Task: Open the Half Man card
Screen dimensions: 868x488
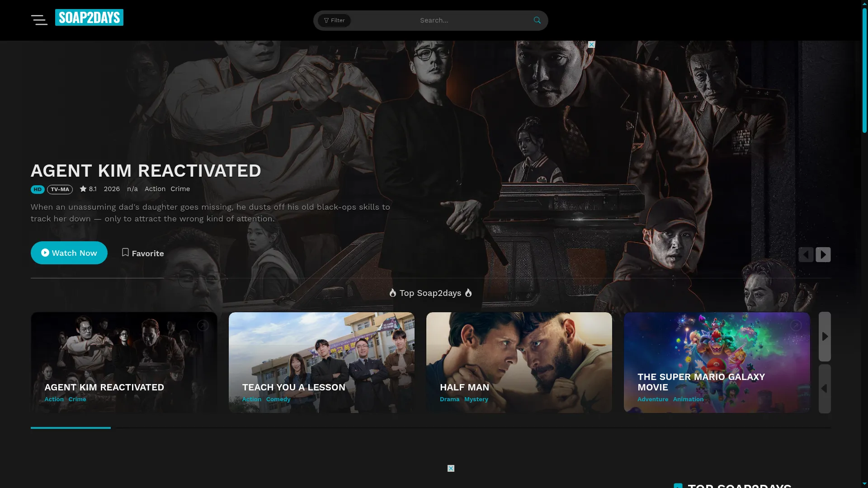Action: coord(519,362)
